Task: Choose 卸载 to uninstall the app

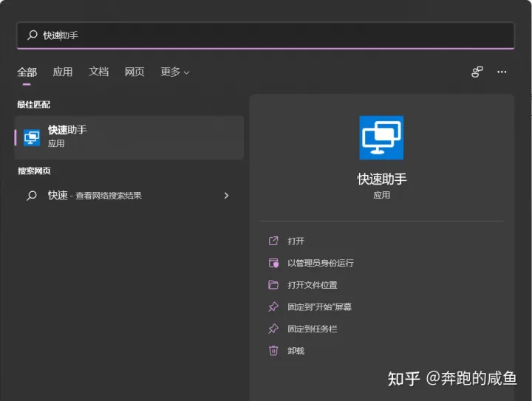Action: click(x=296, y=351)
